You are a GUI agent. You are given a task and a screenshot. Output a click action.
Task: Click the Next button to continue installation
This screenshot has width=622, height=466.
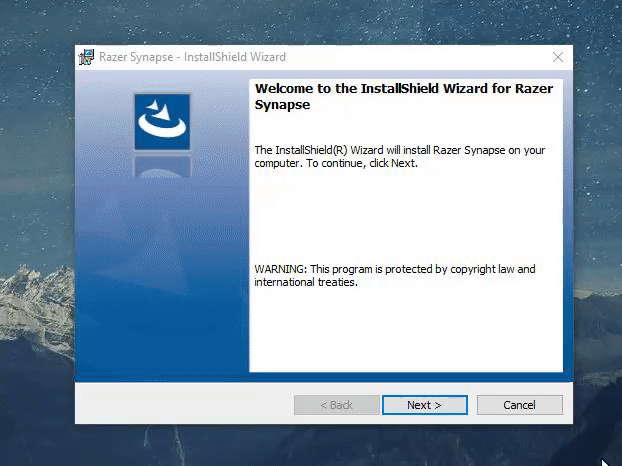(424, 405)
